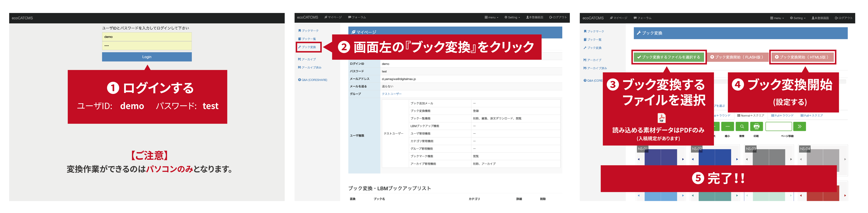Click the logout arrow icon in My Page navbar
Screen dimensions: 868x213
(x=551, y=17)
